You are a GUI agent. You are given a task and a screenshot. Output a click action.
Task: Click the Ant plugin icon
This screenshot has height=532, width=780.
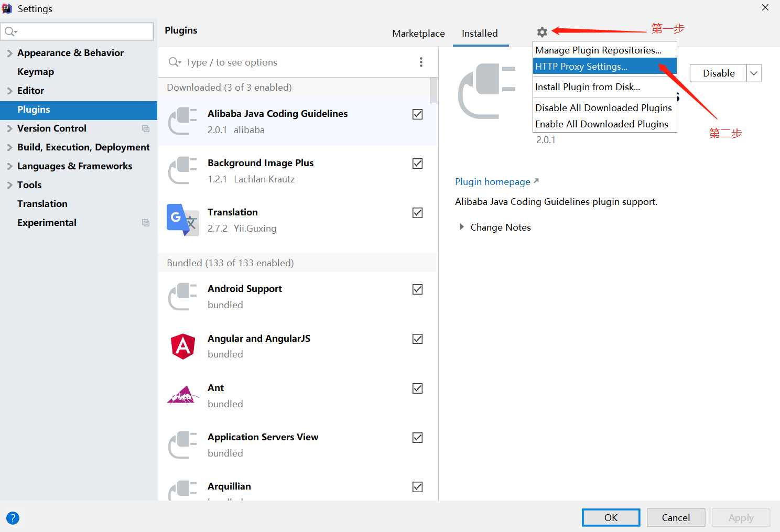[x=182, y=396]
